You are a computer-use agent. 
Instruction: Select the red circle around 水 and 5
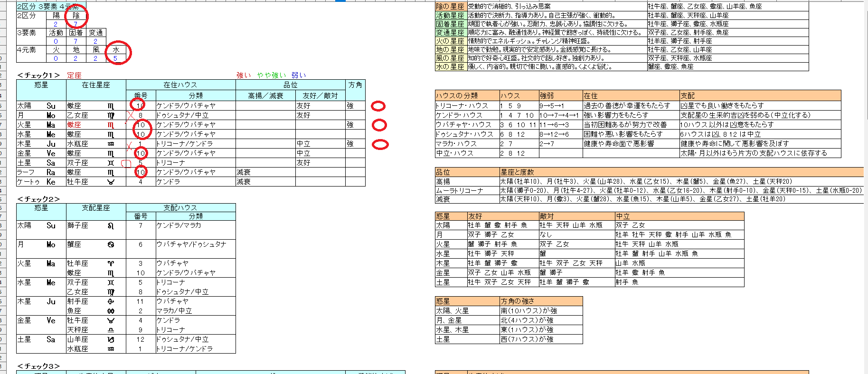[117, 53]
